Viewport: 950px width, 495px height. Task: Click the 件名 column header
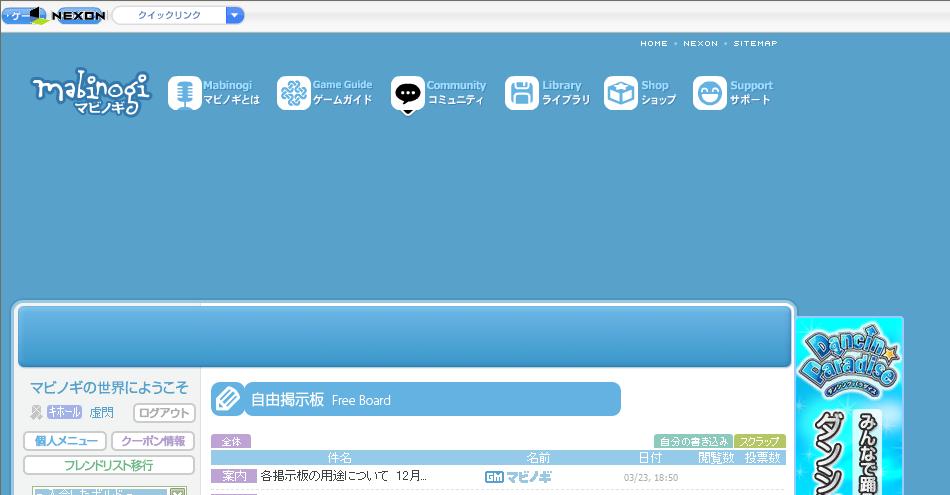pos(339,458)
